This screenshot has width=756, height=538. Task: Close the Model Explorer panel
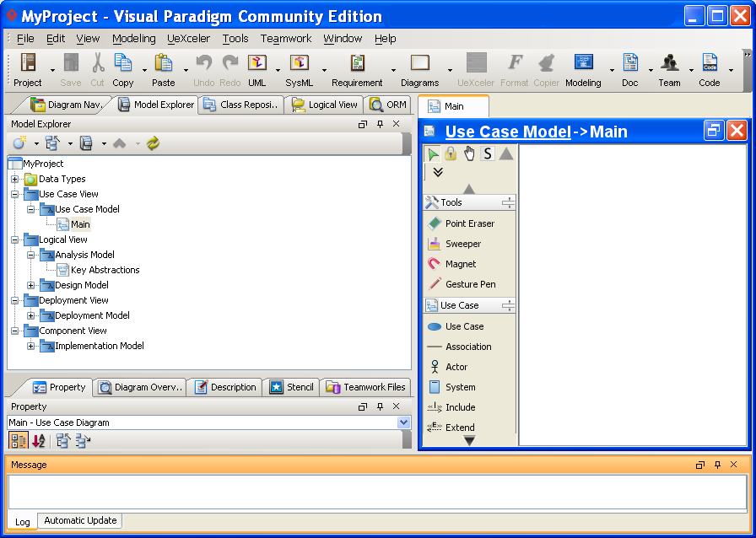click(x=397, y=124)
